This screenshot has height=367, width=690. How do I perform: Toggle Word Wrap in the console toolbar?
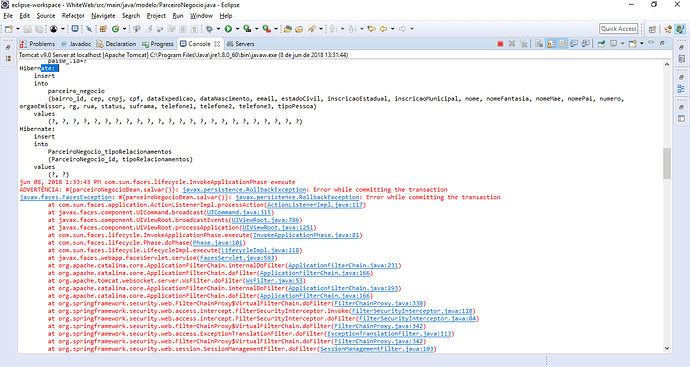tap(562, 44)
